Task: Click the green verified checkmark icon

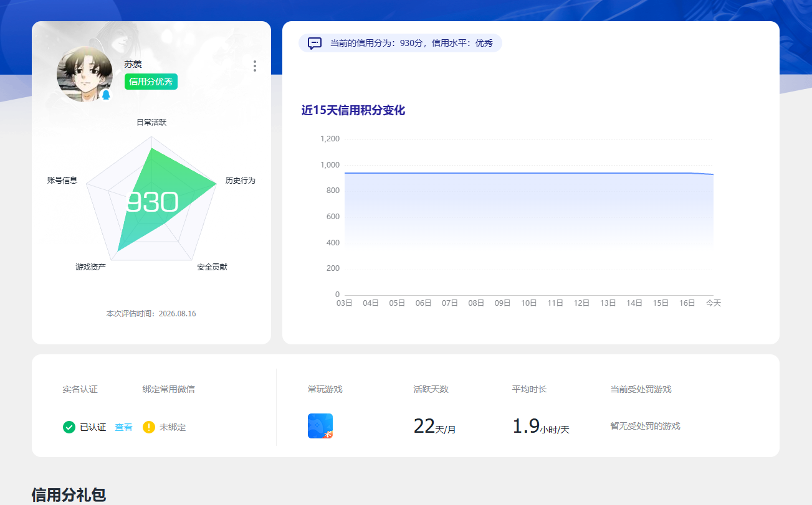Action: [x=69, y=427]
